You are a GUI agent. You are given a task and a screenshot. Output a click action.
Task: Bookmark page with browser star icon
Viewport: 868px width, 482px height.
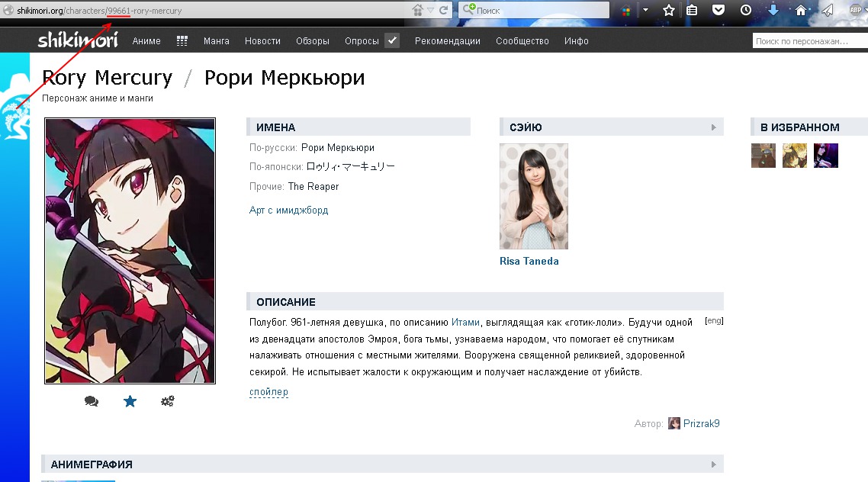point(669,11)
